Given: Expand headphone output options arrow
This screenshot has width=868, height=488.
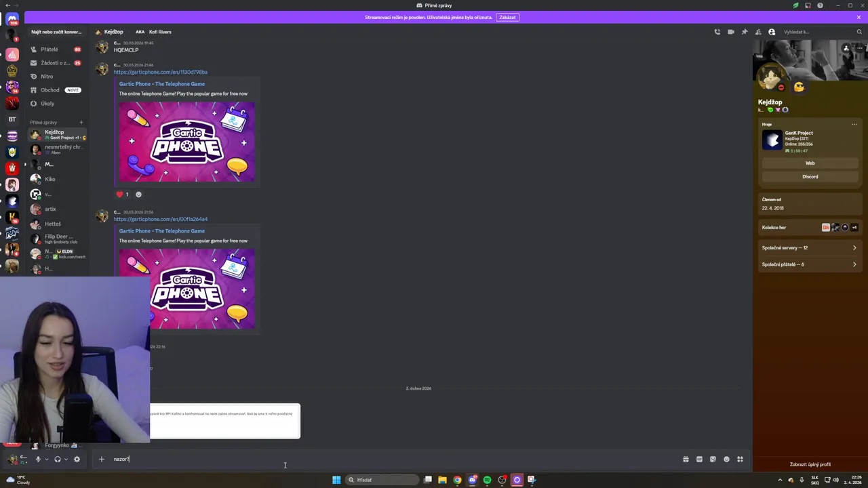Looking at the screenshot, I should pos(66,460).
